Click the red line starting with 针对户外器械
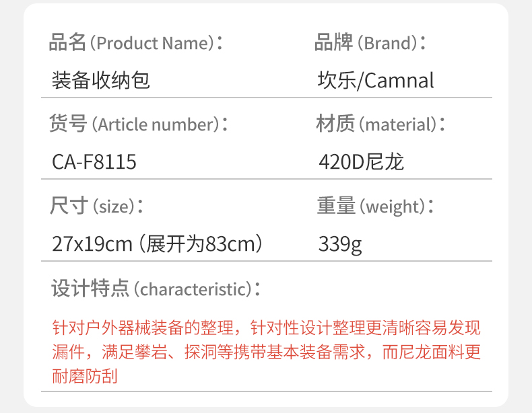This screenshot has height=413, width=532. (266, 329)
